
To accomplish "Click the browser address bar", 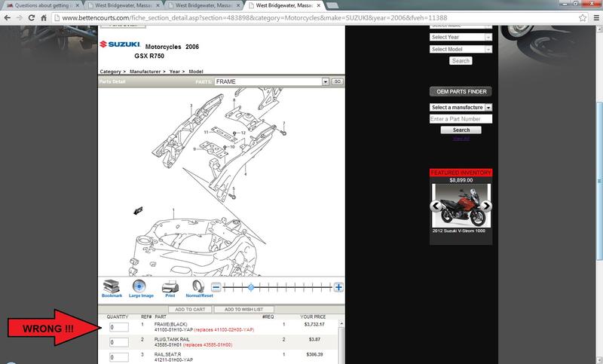I will tap(315, 17).
